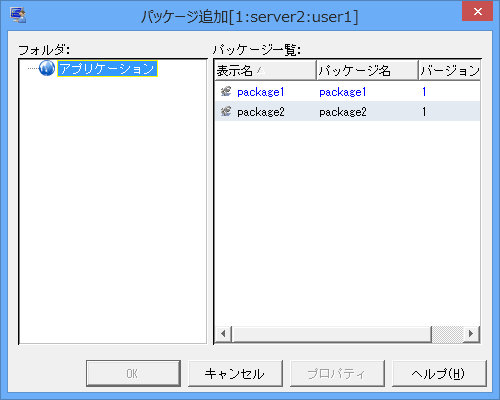Sort by the パッケージ名 column header
The width and height of the screenshot is (500, 400).
367,70
